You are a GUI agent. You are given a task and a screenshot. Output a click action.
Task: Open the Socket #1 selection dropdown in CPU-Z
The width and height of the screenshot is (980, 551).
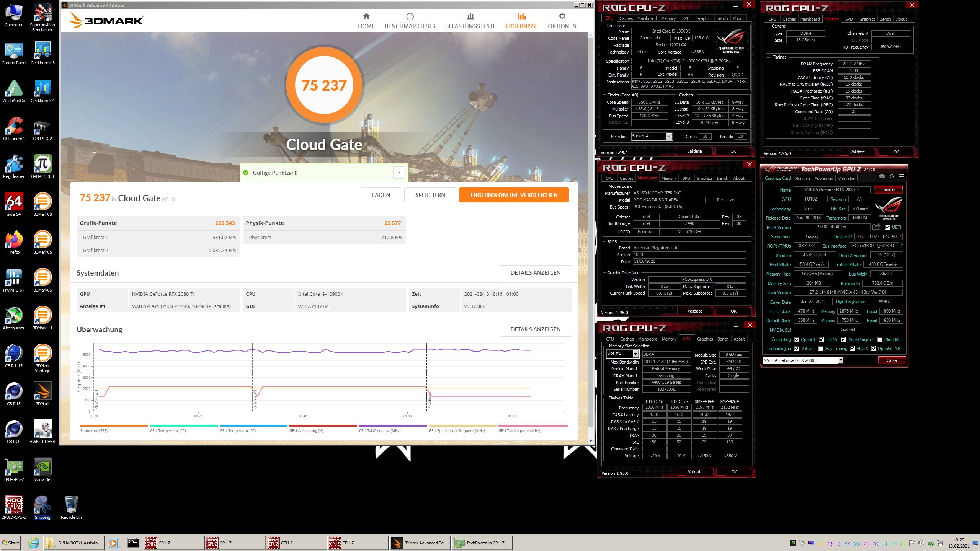click(670, 136)
